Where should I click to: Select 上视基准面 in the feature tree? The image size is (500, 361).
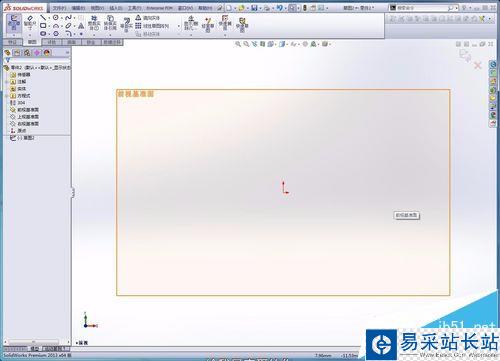click(x=25, y=117)
